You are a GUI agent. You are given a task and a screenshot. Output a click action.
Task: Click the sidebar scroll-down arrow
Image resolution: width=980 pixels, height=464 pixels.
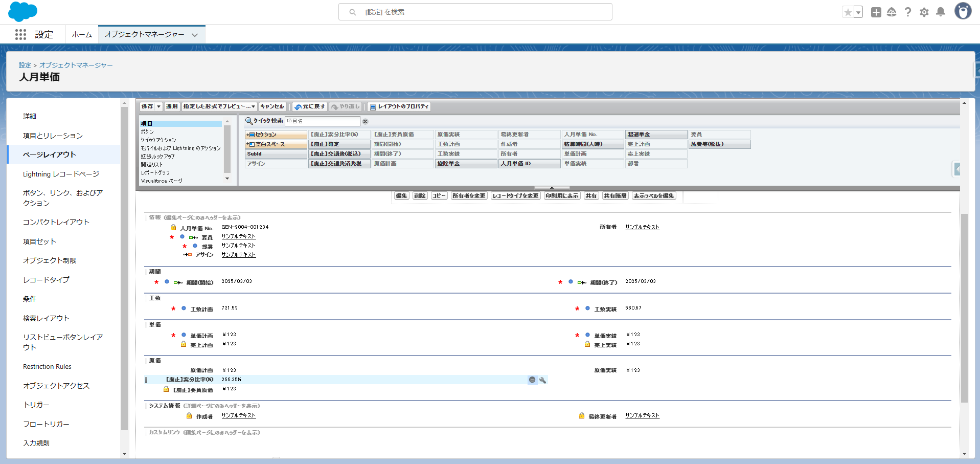tap(124, 454)
